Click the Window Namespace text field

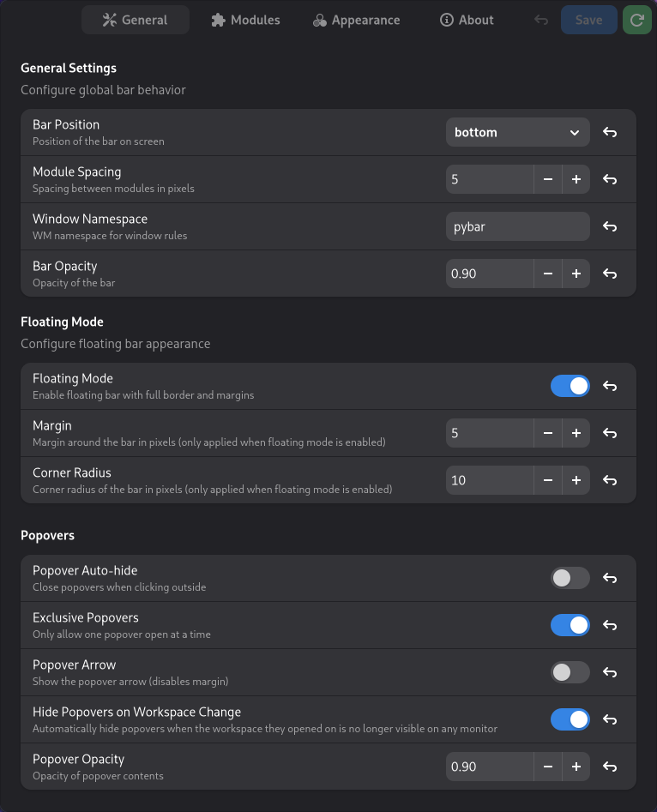pos(517,226)
